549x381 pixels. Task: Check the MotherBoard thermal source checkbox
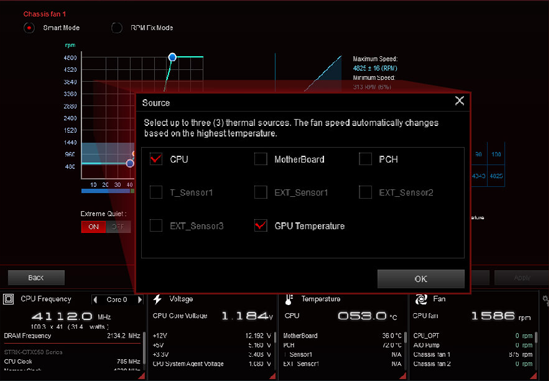[260, 159]
